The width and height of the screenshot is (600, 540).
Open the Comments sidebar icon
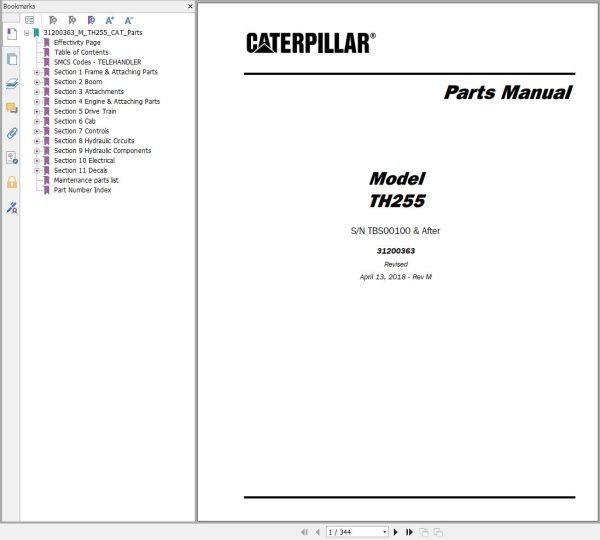[12, 108]
